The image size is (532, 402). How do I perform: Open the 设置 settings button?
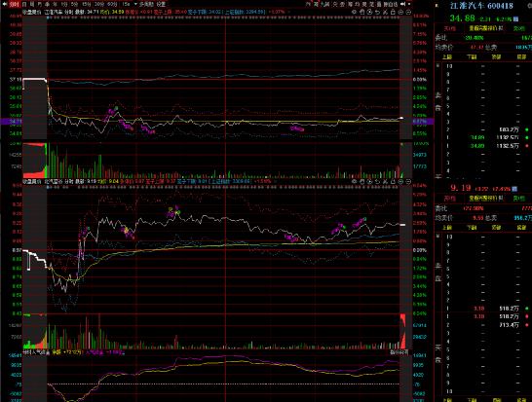coord(161,4)
